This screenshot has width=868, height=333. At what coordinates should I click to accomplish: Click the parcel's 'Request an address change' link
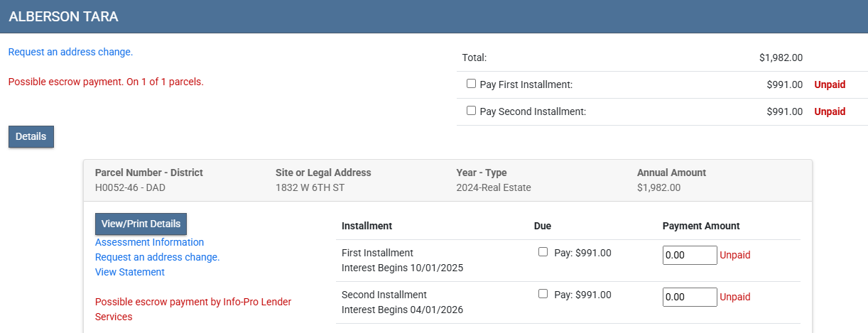click(157, 257)
